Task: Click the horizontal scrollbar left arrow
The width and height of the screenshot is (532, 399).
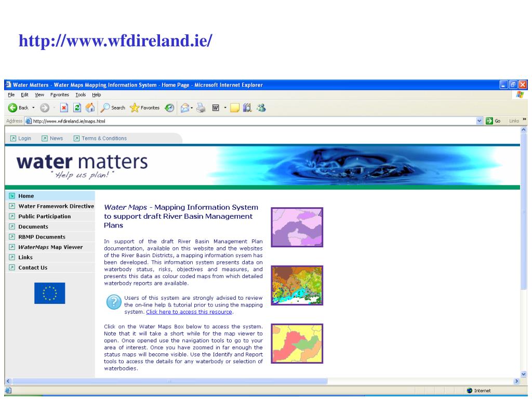Action: tap(8, 381)
